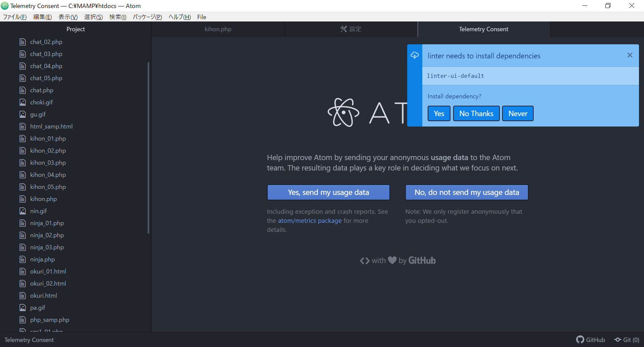Decline the dependency with No Thanks
This screenshot has width=644, height=347.
click(476, 113)
